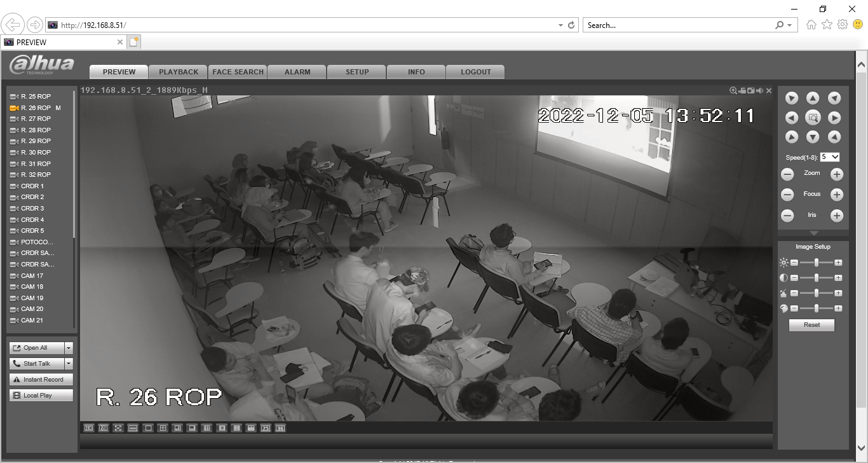This screenshot has height=463, width=868.
Task: Expand the PTZ panel collapse arrow
Action: [x=813, y=233]
